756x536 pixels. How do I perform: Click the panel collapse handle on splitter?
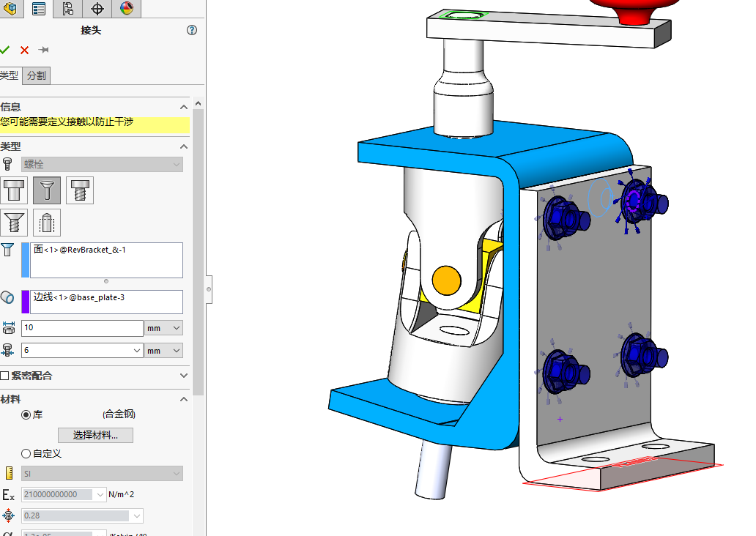(209, 289)
